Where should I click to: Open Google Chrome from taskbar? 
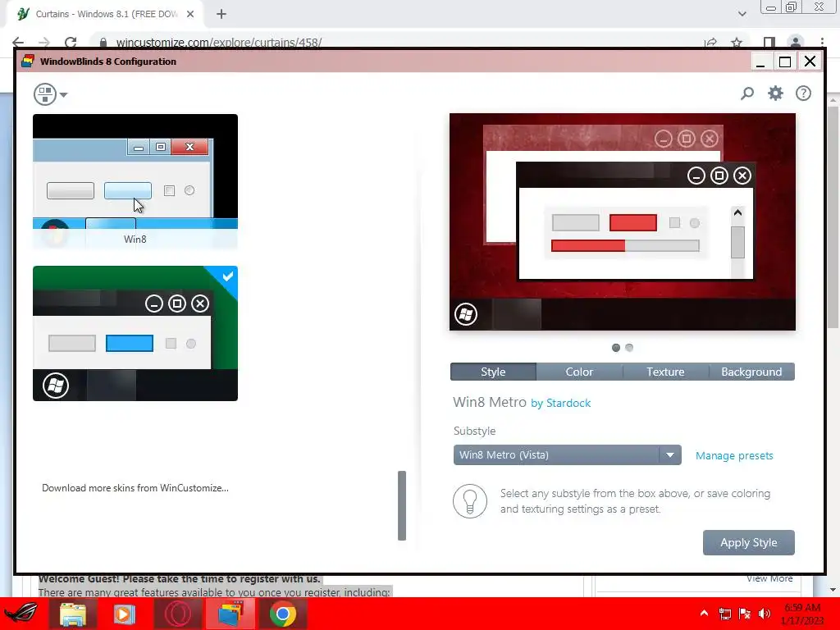(283, 614)
